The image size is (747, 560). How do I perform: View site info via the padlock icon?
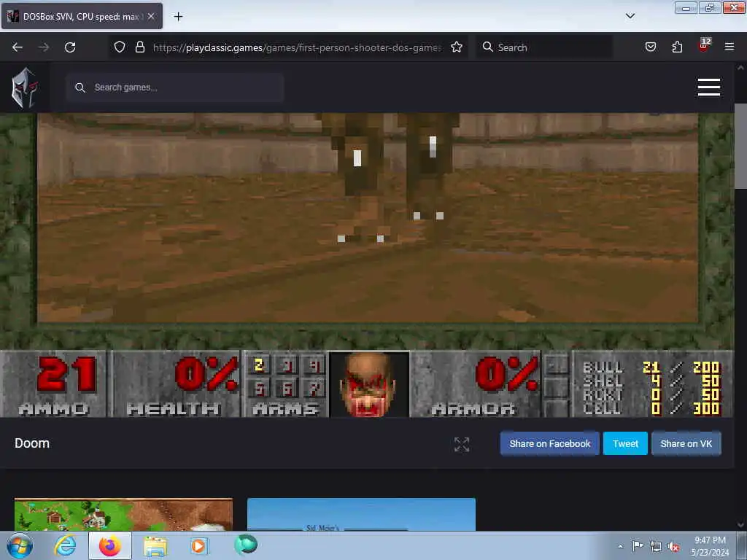coord(139,47)
